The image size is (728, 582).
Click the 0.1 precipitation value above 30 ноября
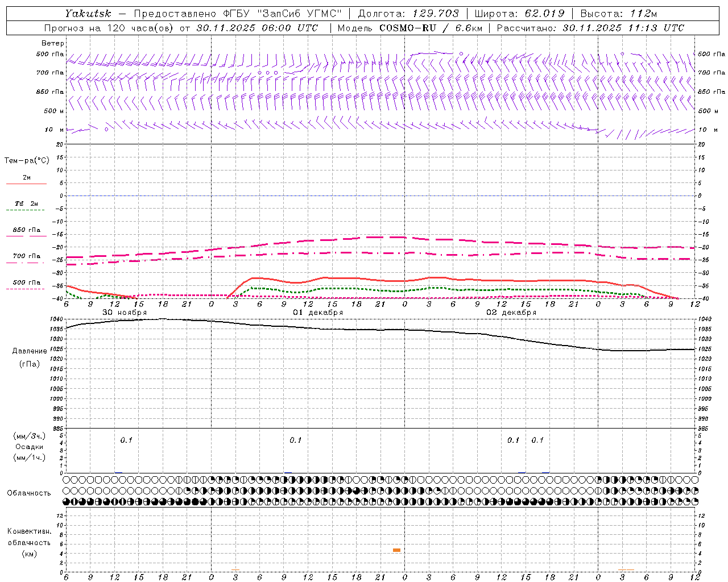126,440
